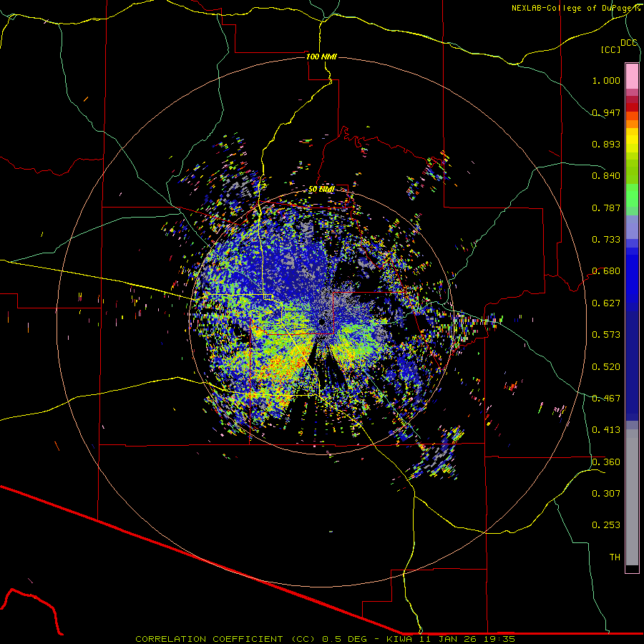The image size is (644, 644).
Task: Click the black radar site dot at the center
Action: point(321,322)
